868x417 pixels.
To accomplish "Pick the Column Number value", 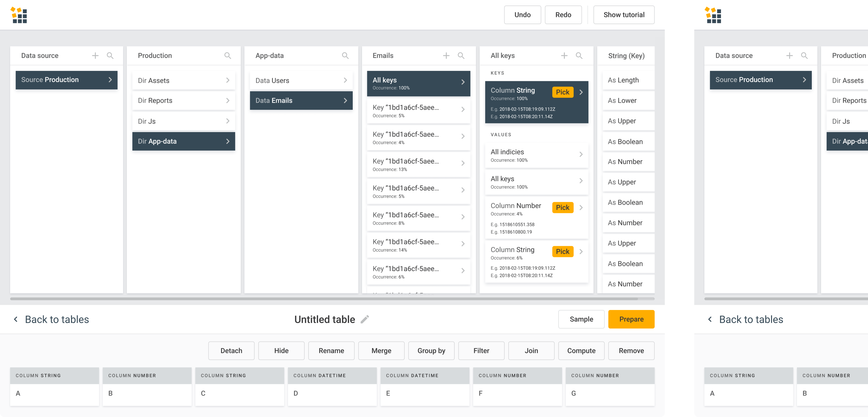I will (x=562, y=208).
